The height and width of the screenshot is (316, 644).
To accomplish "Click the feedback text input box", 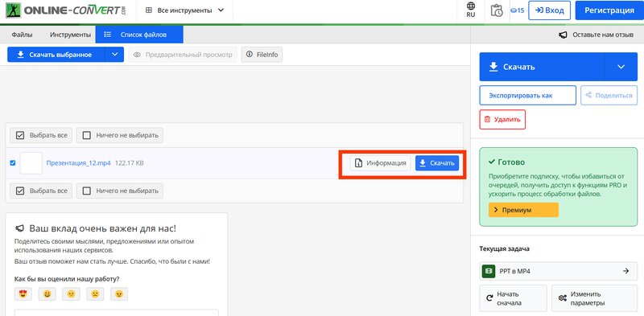I will click(117, 313).
